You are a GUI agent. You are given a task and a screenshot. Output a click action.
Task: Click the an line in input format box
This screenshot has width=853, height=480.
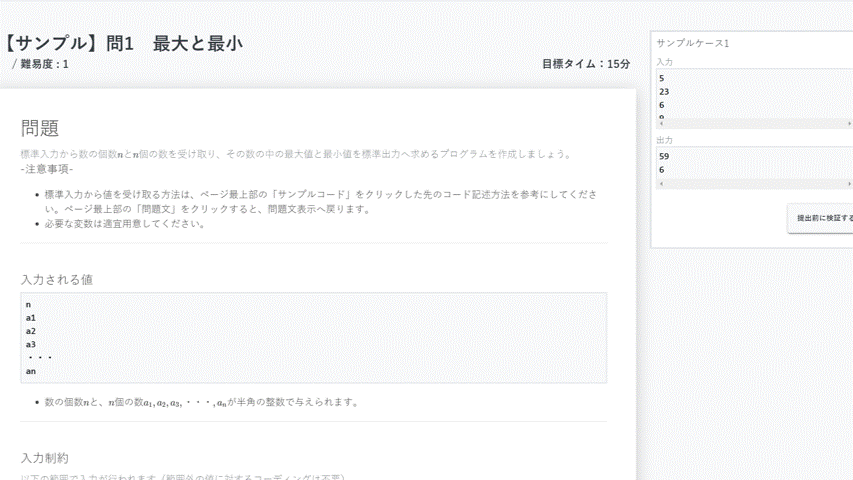pos(31,371)
